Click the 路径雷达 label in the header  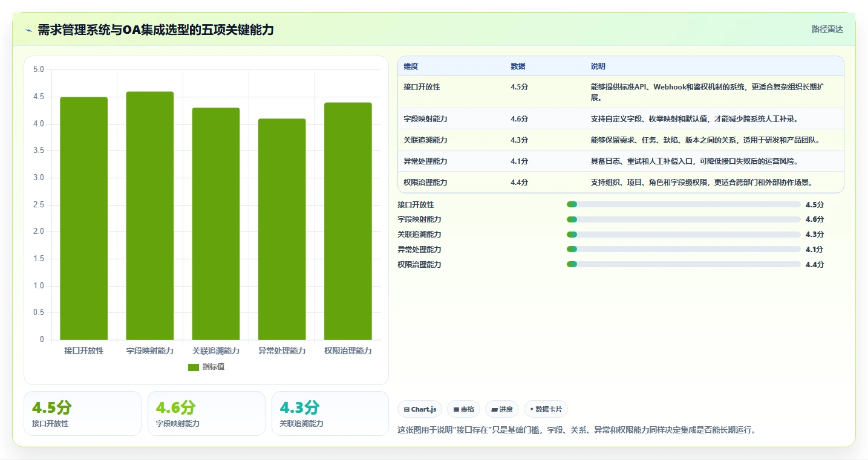tap(827, 29)
